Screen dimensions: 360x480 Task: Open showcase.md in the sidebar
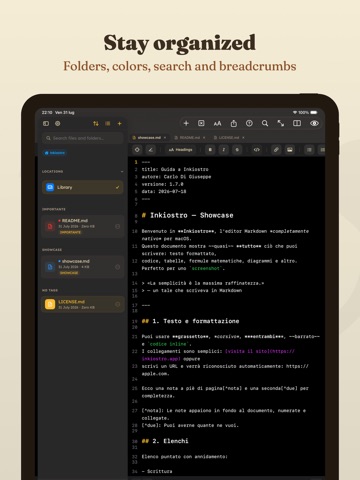[x=83, y=267]
